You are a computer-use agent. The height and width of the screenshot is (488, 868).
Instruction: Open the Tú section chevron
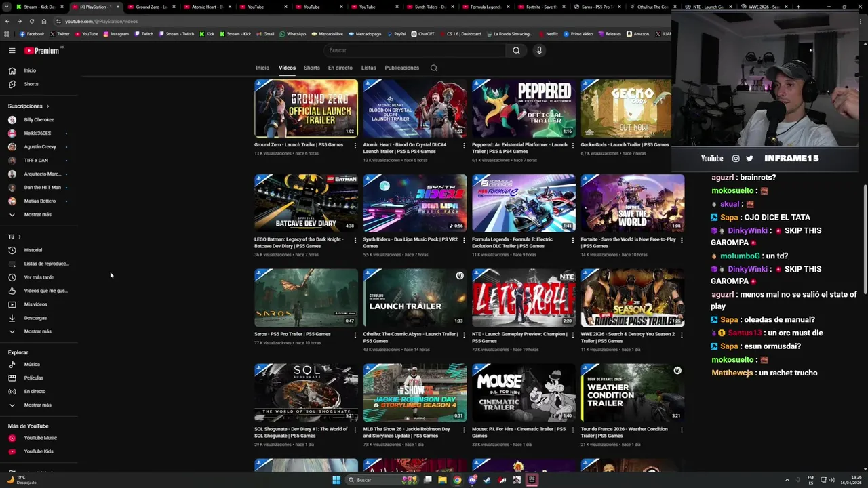click(x=20, y=237)
